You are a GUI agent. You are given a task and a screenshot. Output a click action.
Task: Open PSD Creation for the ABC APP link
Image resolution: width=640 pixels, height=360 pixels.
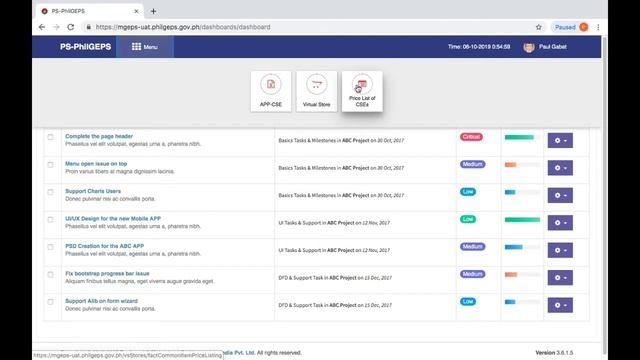[x=104, y=246]
